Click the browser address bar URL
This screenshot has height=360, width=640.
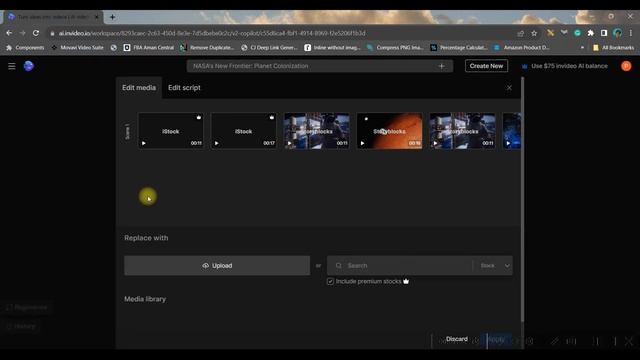point(212,33)
